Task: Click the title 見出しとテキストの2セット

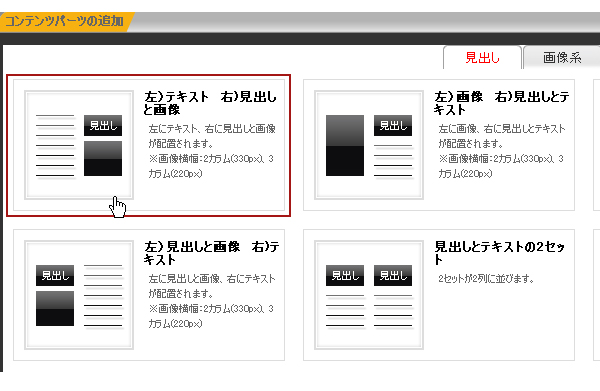Action: click(x=500, y=253)
